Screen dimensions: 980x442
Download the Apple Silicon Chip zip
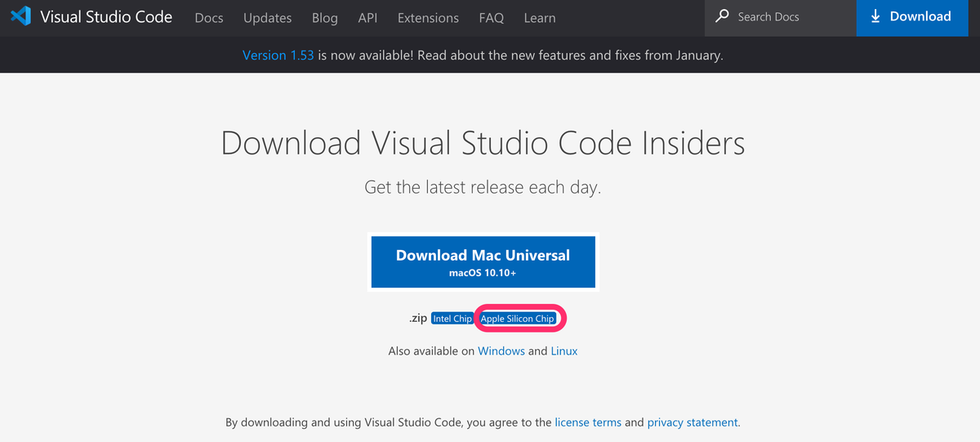(518, 319)
